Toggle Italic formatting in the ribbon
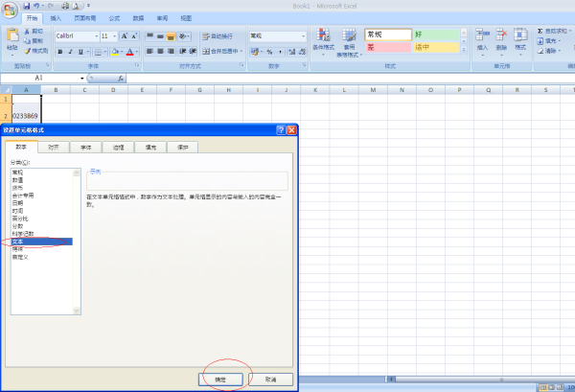575x392 pixels. [x=70, y=52]
